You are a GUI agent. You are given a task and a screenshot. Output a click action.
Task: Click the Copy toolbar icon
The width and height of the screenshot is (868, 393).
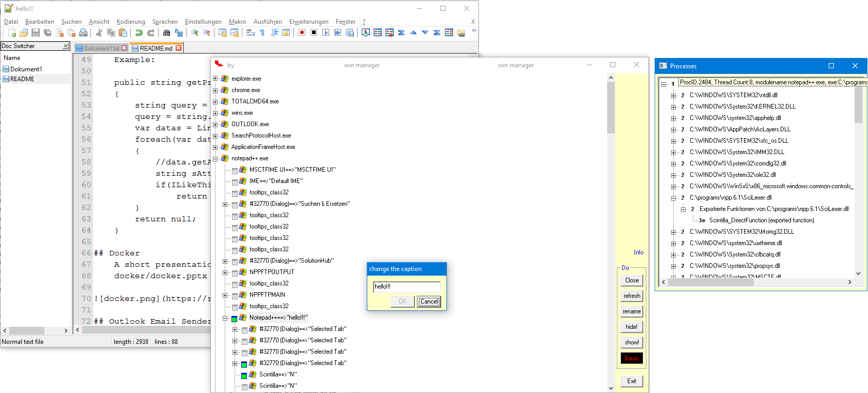pos(111,33)
